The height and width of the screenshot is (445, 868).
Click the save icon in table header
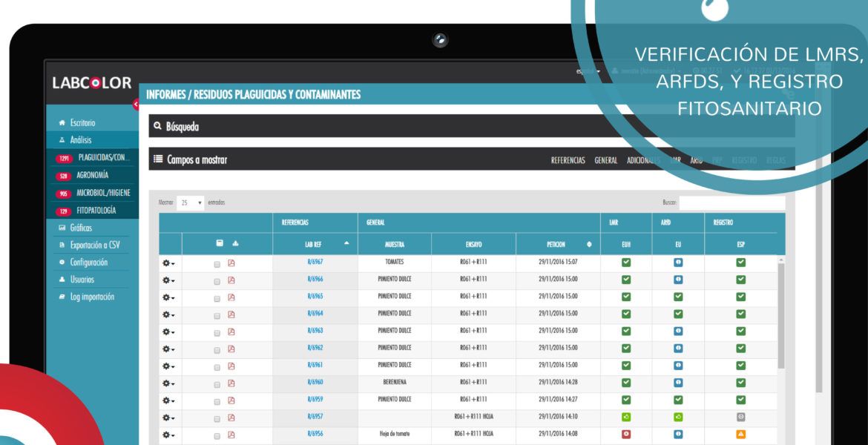[220, 243]
